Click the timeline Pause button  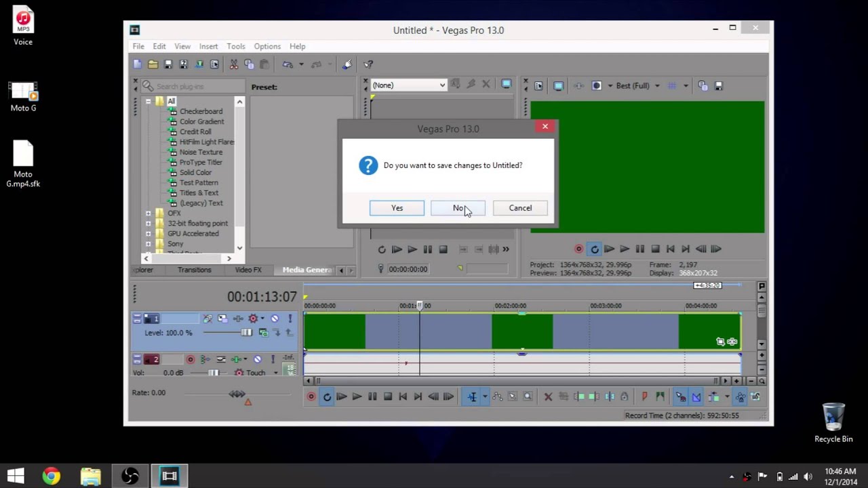click(372, 396)
